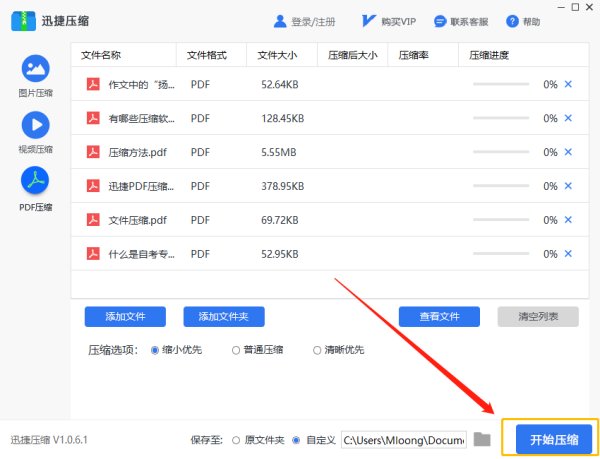This screenshot has height=459, width=600.
Task: Click the 联系客服 chat bubble icon
Action: [x=440, y=21]
